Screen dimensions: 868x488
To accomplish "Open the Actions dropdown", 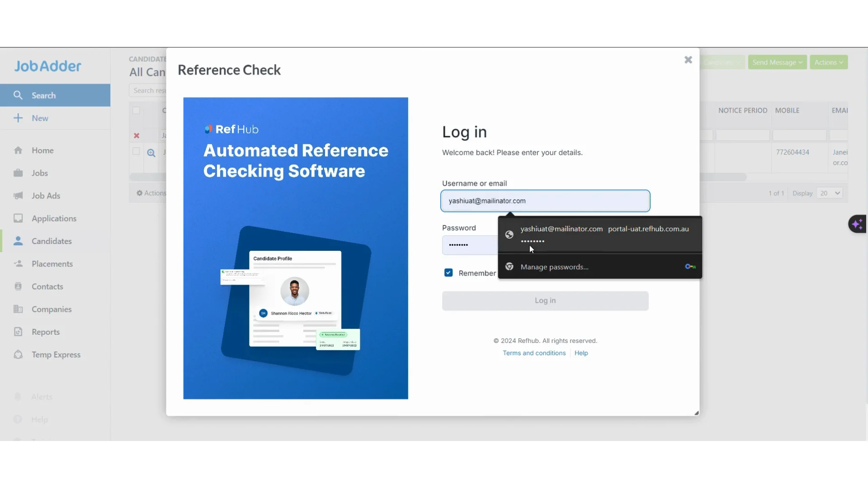I will [828, 62].
